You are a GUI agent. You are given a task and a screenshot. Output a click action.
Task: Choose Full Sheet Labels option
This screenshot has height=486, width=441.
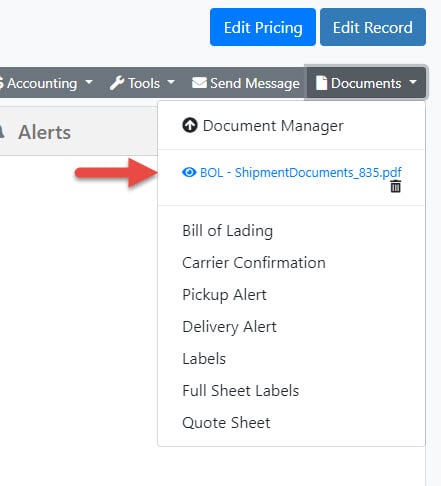[x=241, y=391]
